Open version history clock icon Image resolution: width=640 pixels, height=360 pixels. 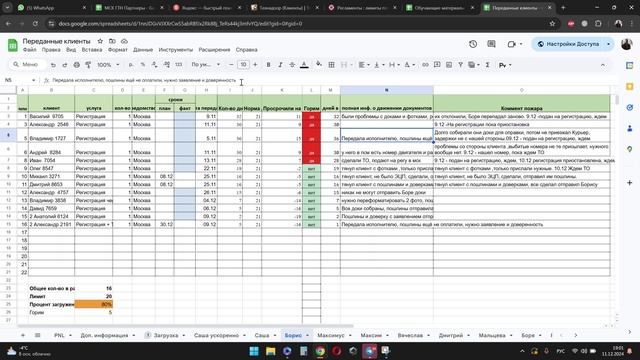[473, 44]
